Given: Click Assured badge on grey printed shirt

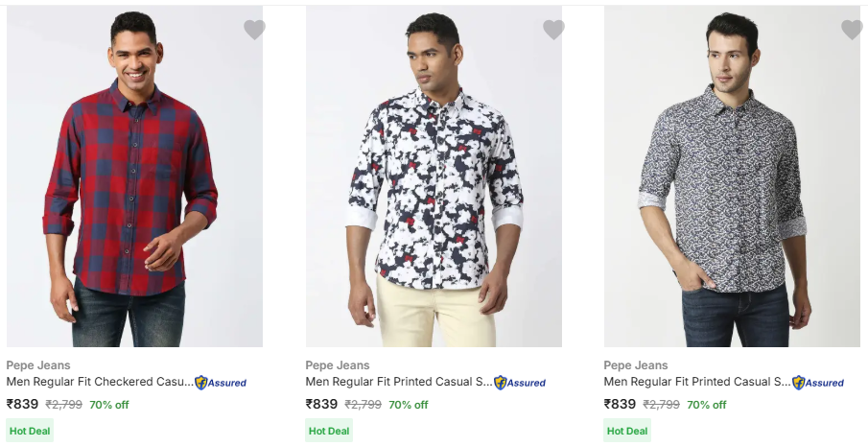Looking at the screenshot, I should point(818,383).
